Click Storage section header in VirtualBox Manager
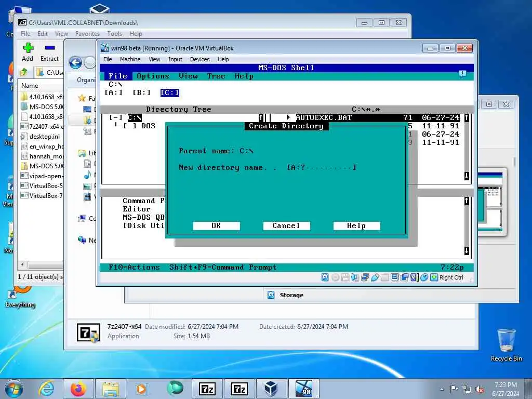Viewport: 532px width, 399px height. 291,295
